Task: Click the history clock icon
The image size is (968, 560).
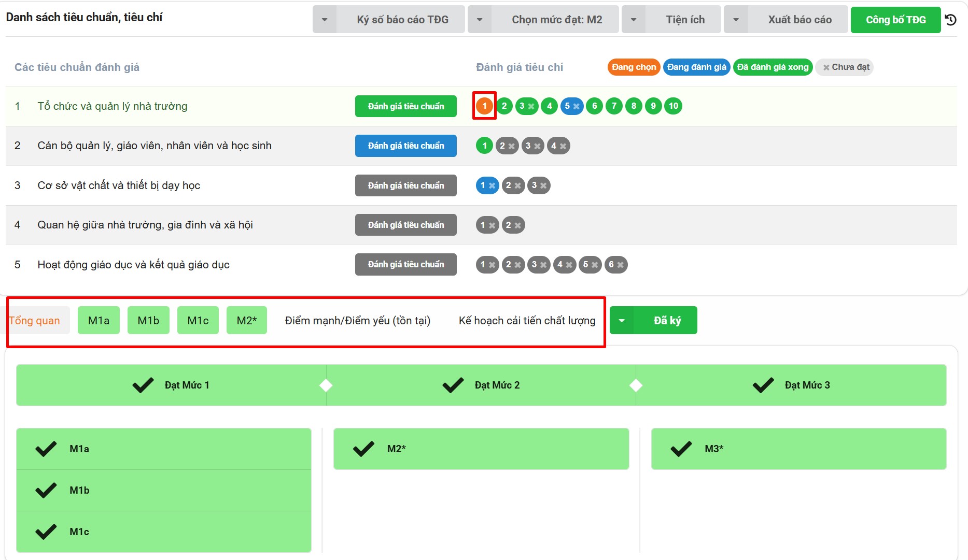Action: pos(950,20)
